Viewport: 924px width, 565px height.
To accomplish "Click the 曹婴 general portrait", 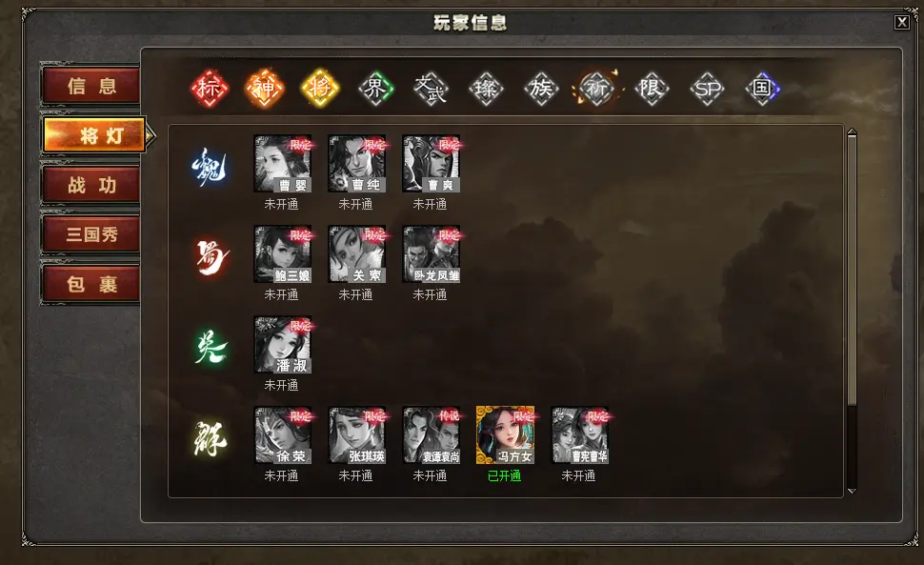I will tap(283, 164).
